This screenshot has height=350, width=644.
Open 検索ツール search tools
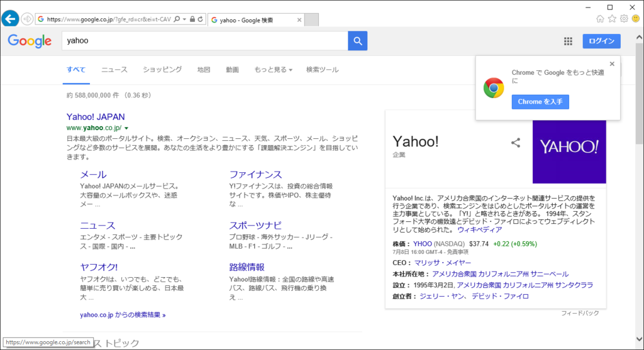click(x=323, y=70)
